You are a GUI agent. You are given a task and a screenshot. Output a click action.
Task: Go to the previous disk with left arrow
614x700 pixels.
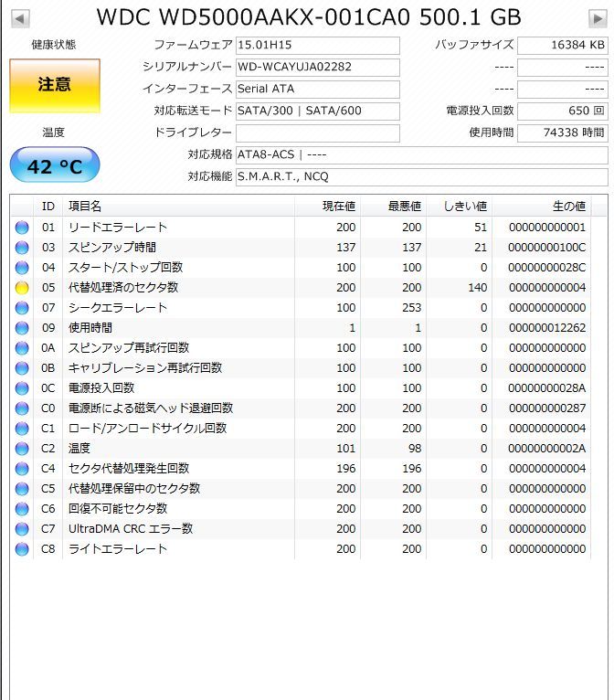point(20,19)
